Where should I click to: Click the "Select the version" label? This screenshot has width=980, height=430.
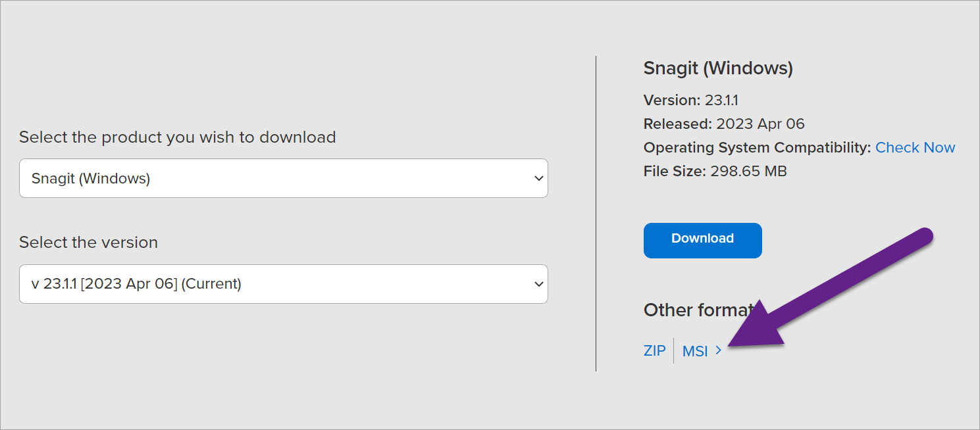(x=88, y=243)
